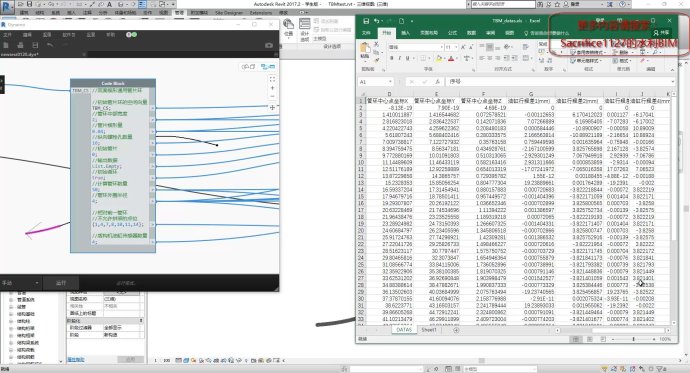The width and height of the screenshot is (690, 373).
Task: Click Dynamo zoom-to-fit icon on canvas
Action: [x=272, y=79]
